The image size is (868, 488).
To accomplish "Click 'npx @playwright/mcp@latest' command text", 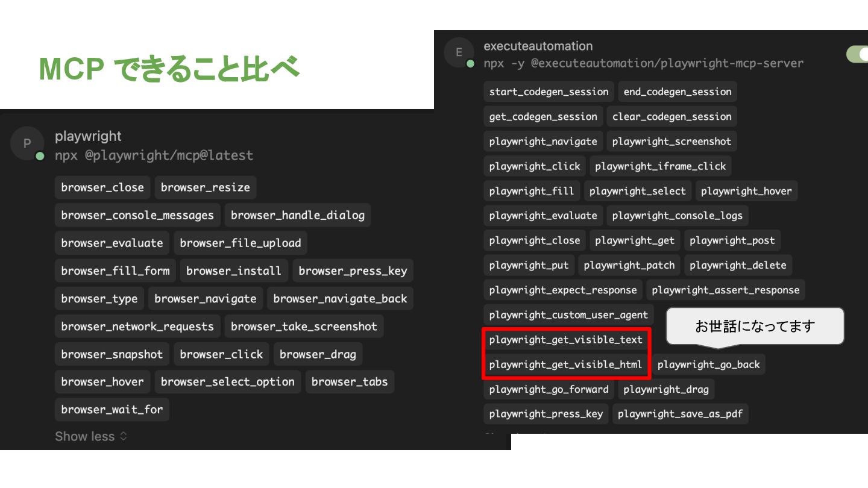I will 154,155.
